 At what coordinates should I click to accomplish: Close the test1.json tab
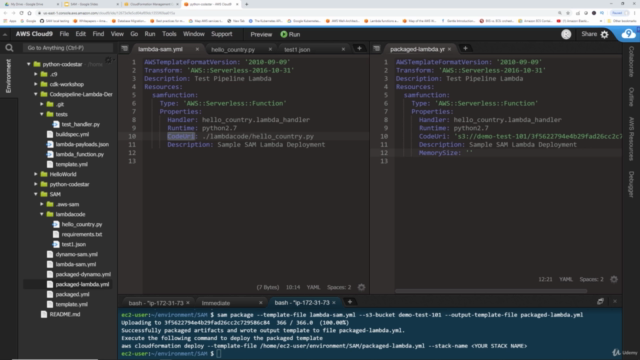click(x=343, y=49)
